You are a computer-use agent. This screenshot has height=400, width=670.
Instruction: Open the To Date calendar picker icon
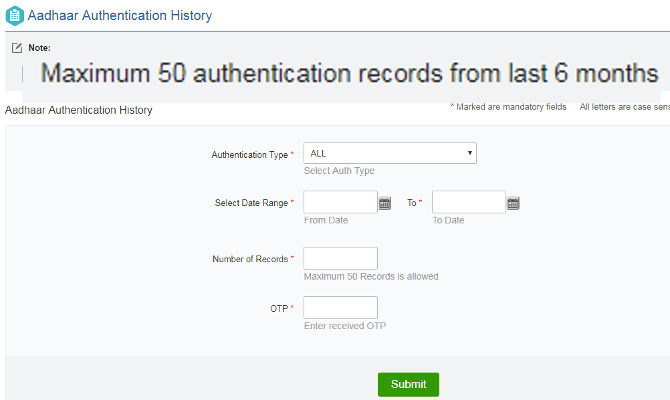pos(513,203)
